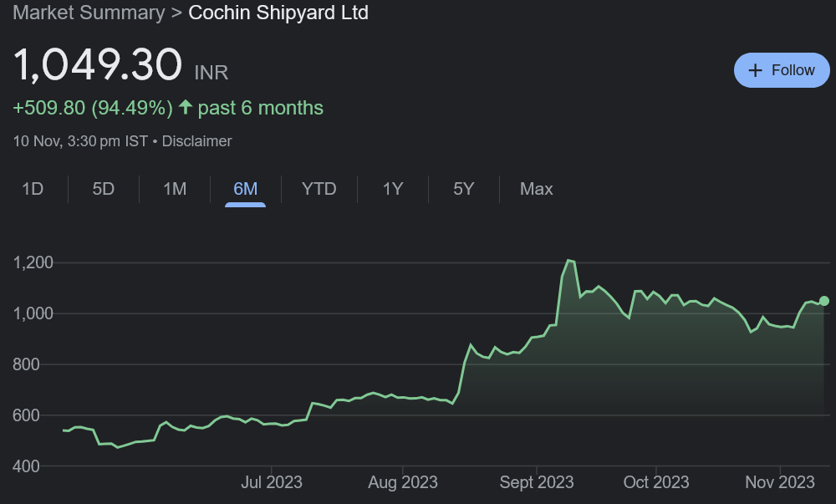Click the current price dot on chart

[x=824, y=301]
